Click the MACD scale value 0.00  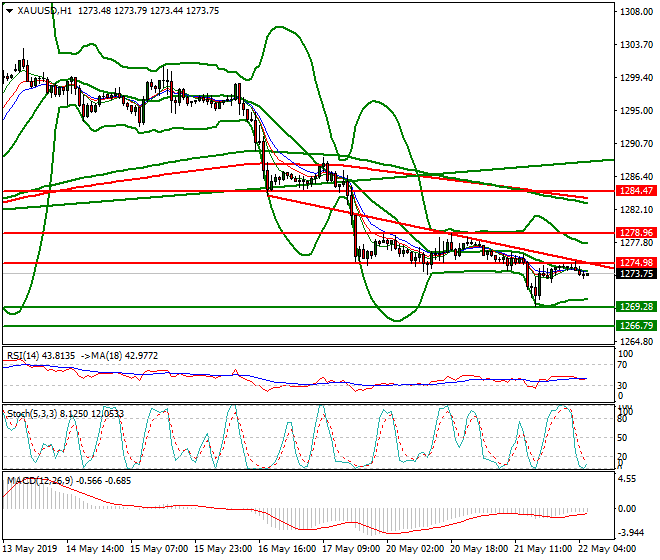627,509
